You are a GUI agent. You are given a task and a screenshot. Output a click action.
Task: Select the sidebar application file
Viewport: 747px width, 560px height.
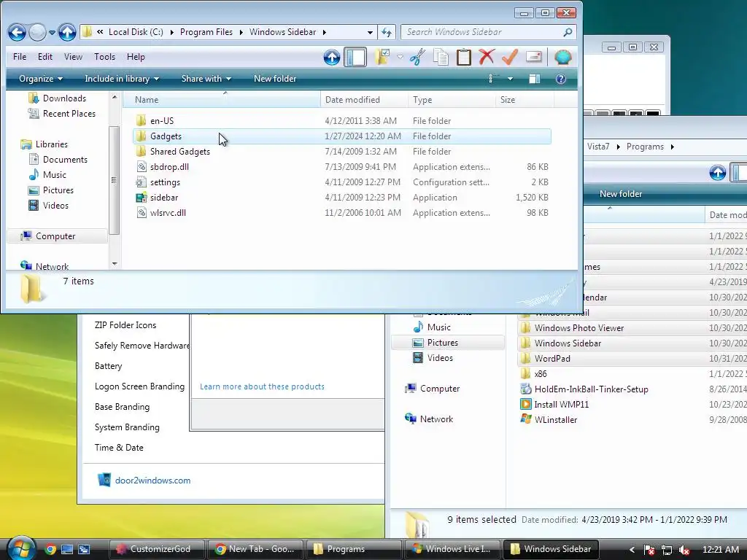click(x=164, y=197)
